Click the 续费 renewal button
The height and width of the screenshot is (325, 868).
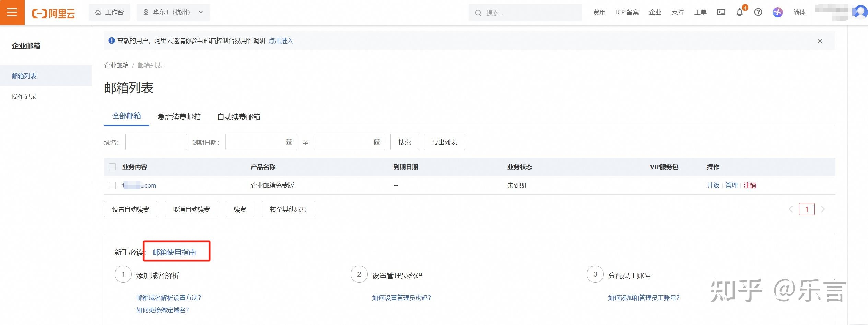tap(239, 209)
